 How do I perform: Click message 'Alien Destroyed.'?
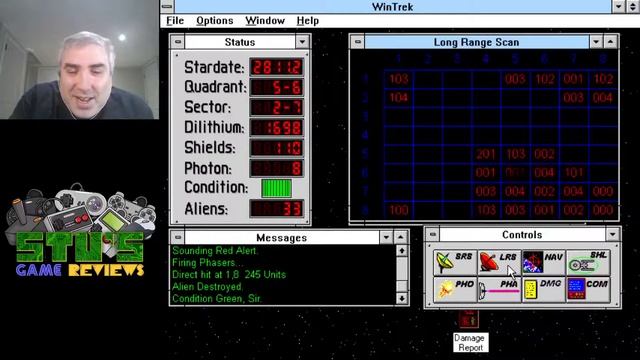[x=207, y=287]
